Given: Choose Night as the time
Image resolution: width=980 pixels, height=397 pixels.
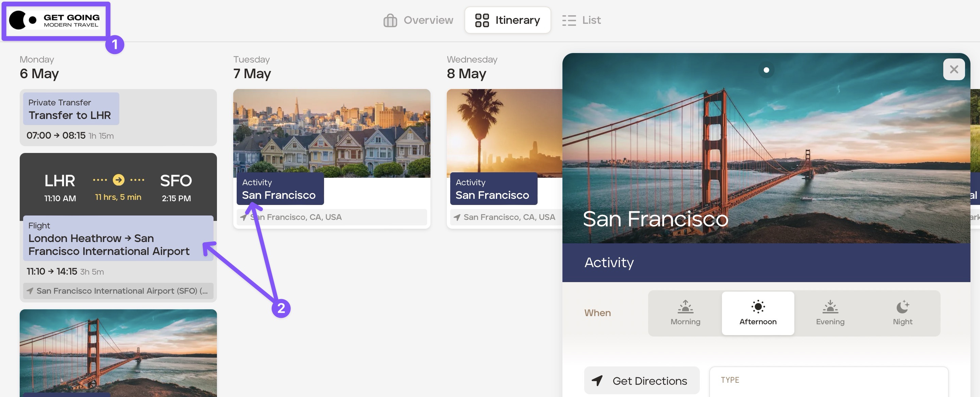Looking at the screenshot, I should 902,313.
